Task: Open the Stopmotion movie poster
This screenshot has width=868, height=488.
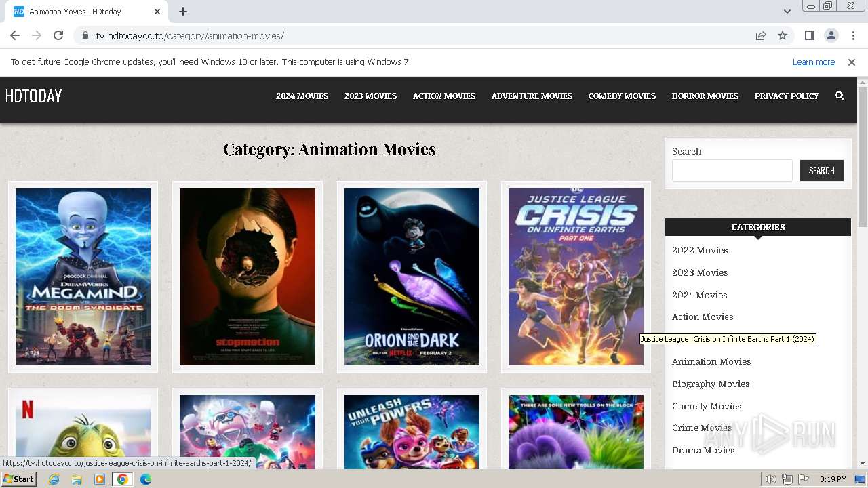Action: coord(248,277)
